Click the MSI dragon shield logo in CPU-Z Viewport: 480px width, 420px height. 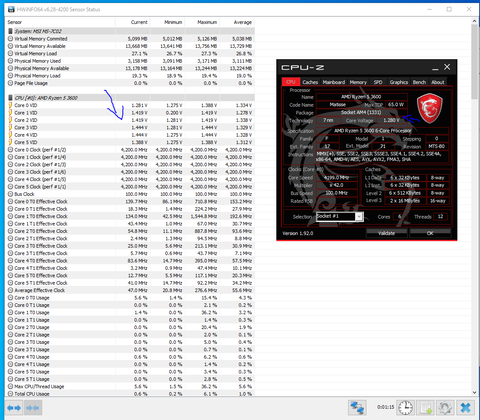[430, 108]
